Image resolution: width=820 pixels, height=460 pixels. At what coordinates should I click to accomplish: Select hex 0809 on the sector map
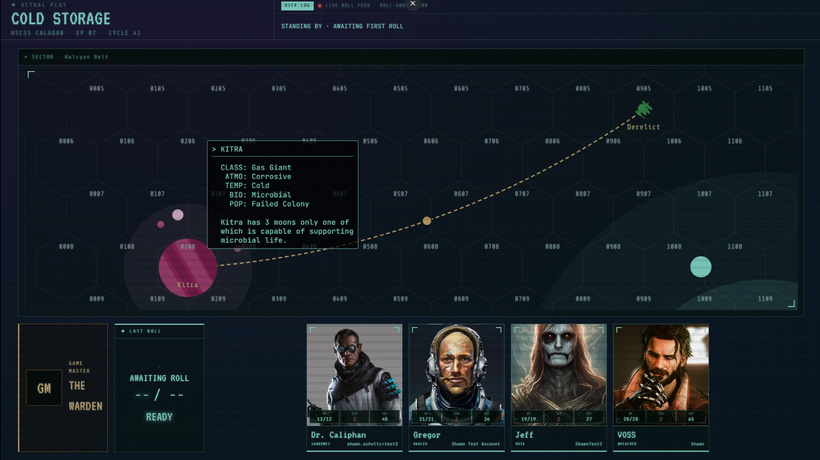pyautogui.click(x=583, y=298)
